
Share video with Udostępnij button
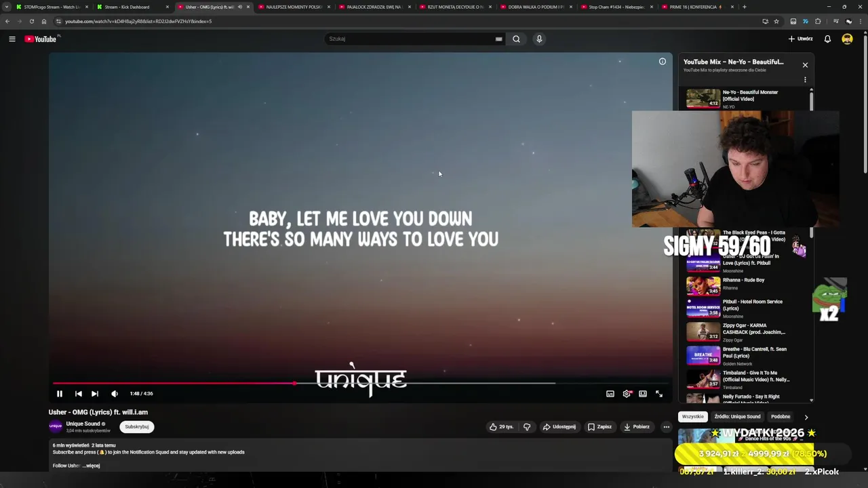tap(559, 427)
